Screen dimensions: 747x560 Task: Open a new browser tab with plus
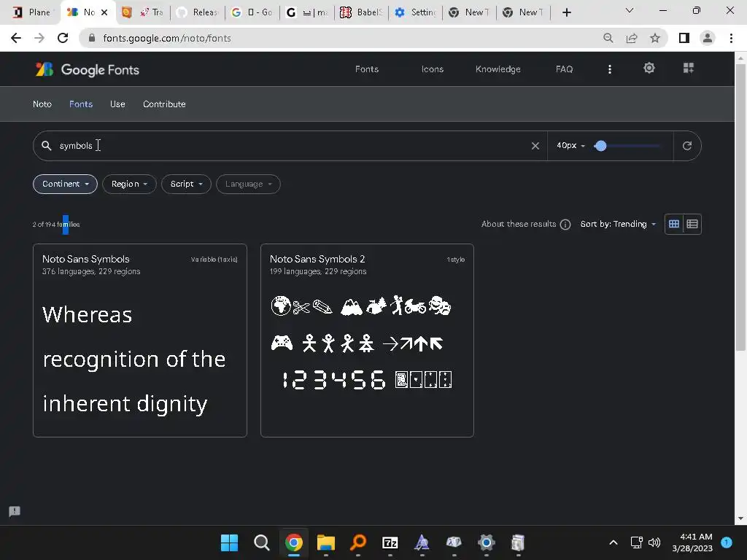(566, 12)
